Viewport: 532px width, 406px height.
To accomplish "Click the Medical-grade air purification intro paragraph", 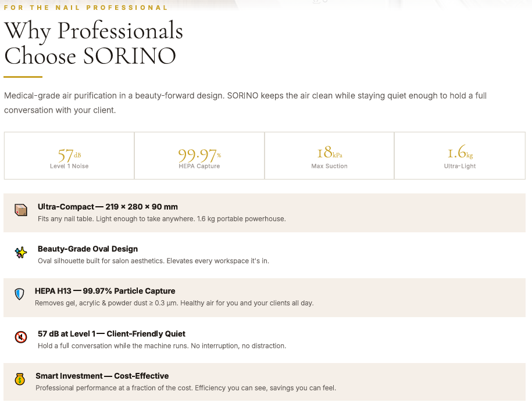I will (x=245, y=103).
